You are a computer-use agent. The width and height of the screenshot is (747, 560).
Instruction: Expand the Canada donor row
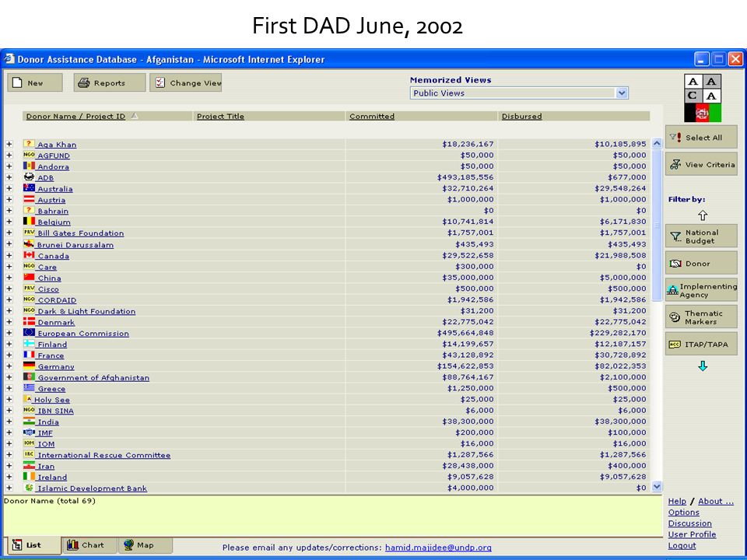(x=9, y=255)
